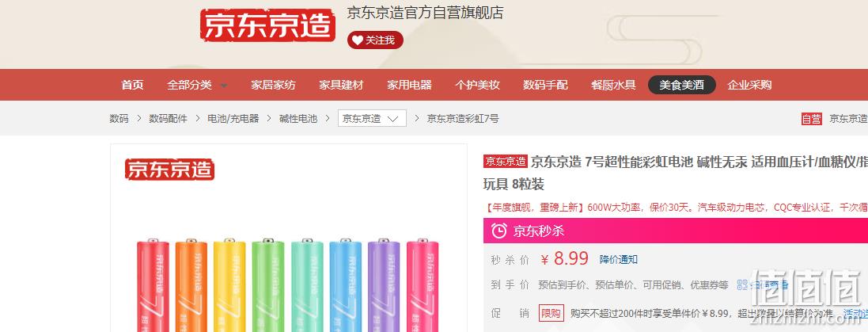
Task: Click the 自营 red badge
Action: click(812, 119)
